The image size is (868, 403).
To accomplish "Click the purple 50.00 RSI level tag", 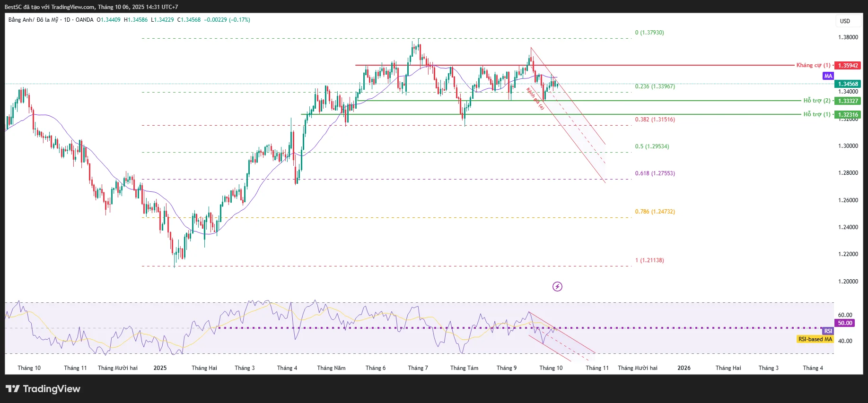I will coord(845,323).
